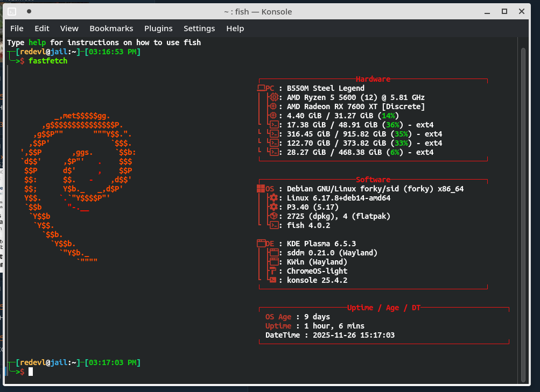Open the Edit menu

coord(41,28)
